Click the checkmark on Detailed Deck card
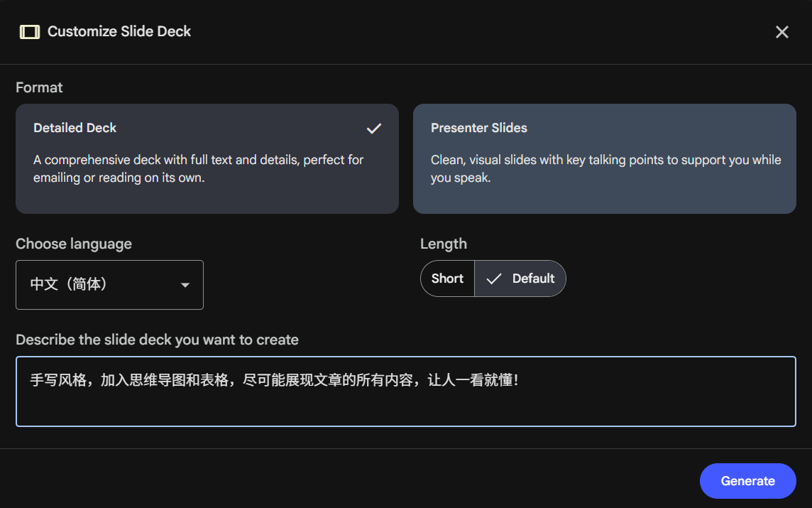This screenshot has height=508, width=812. tap(373, 129)
